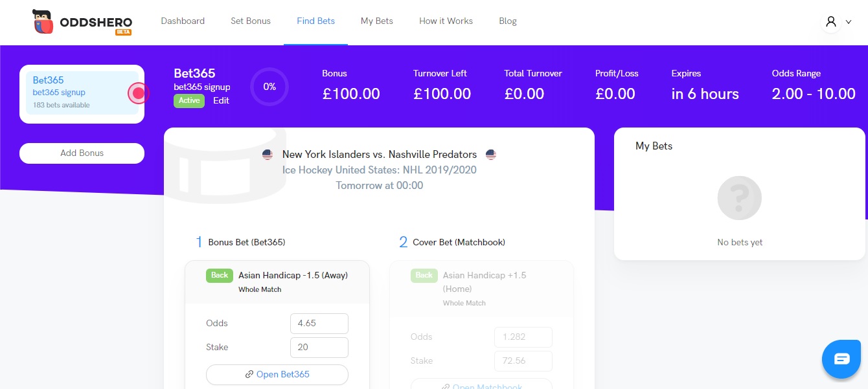Click the Back badge for Asian Handicap +1.5
This screenshot has width=868, height=389.
pyautogui.click(x=424, y=275)
